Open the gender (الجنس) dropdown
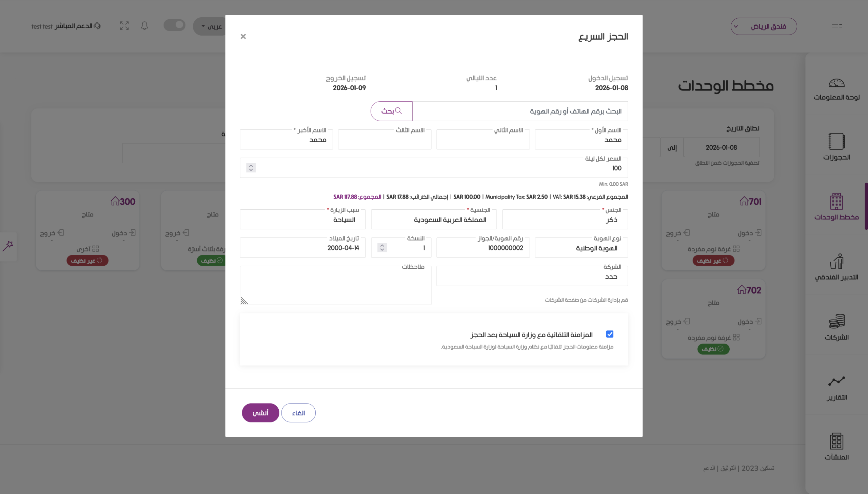This screenshot has height=494, width=868. point(565,220)
